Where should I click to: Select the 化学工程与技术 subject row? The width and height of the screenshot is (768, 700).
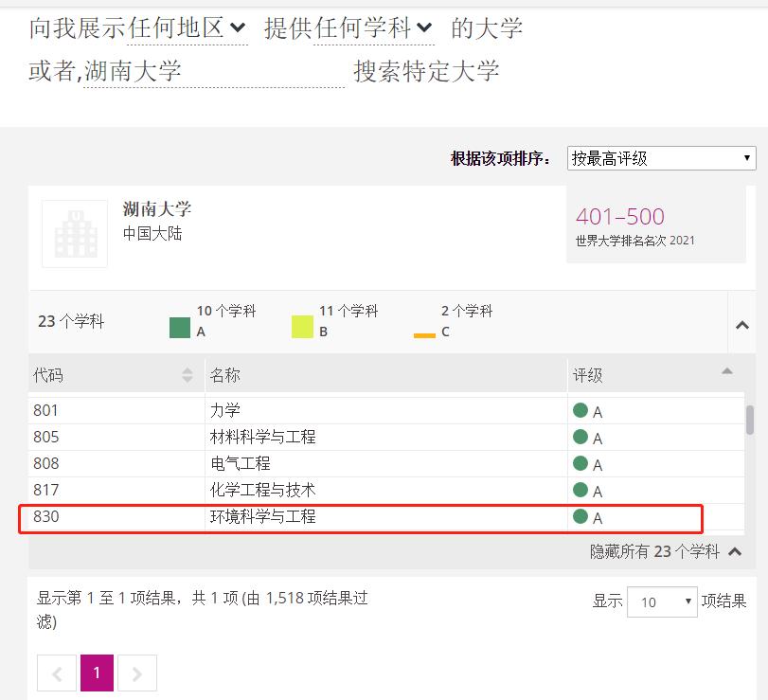pyautogui.click(x=386, y=490)
